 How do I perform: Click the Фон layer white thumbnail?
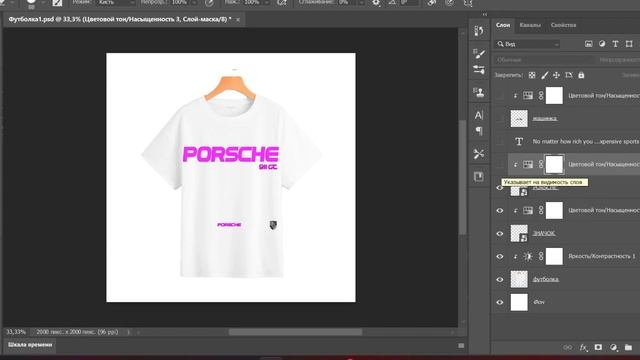click(x=519, y=302)
